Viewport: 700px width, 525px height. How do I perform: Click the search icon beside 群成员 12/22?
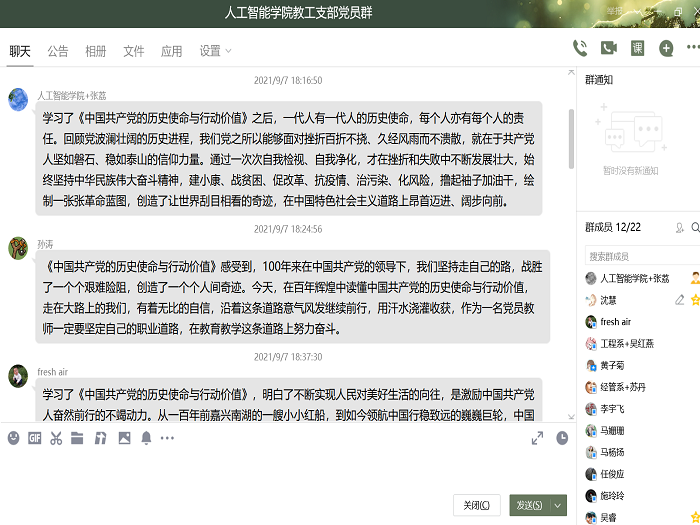[696, 227]
